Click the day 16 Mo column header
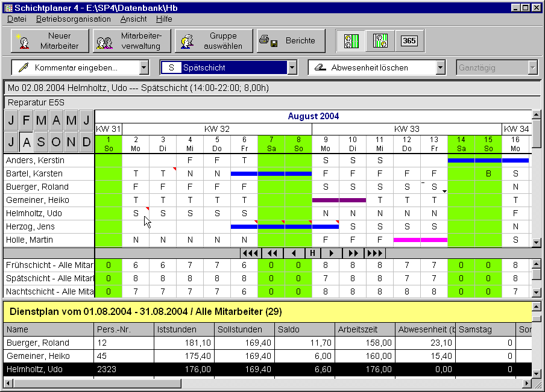The image size is (545, 392). point(515,144)
